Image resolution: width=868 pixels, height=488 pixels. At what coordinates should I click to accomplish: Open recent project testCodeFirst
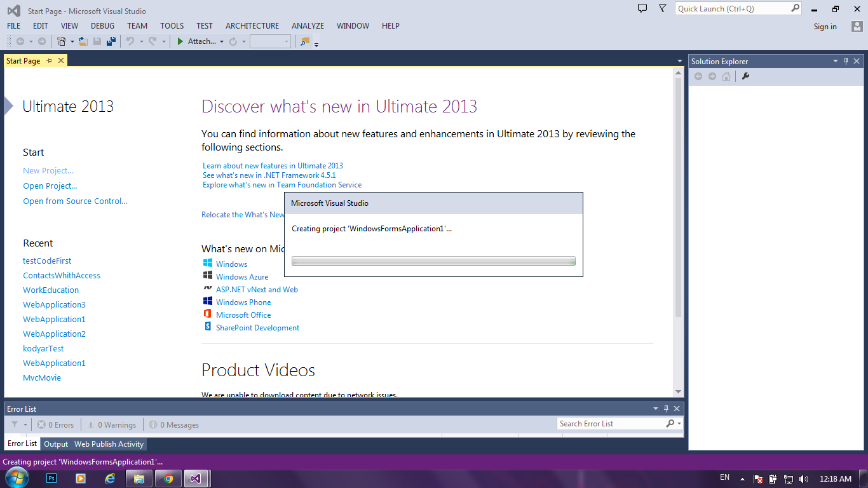coord(47,261)
